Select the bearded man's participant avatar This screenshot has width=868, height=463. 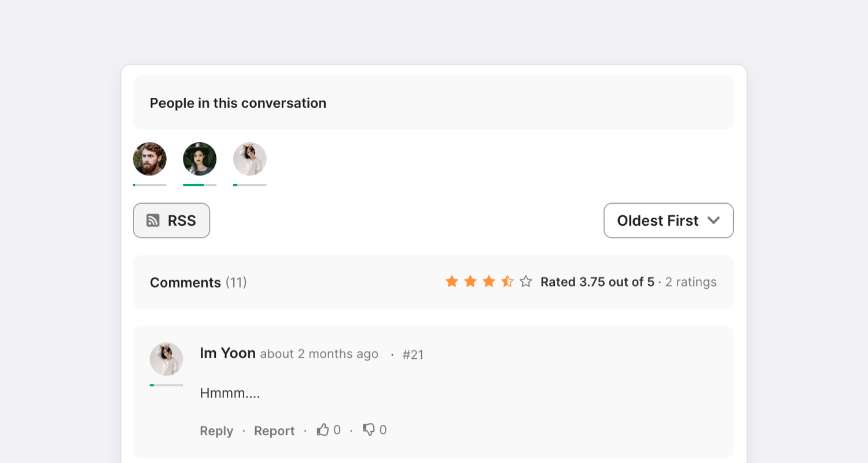coord(150,159)
